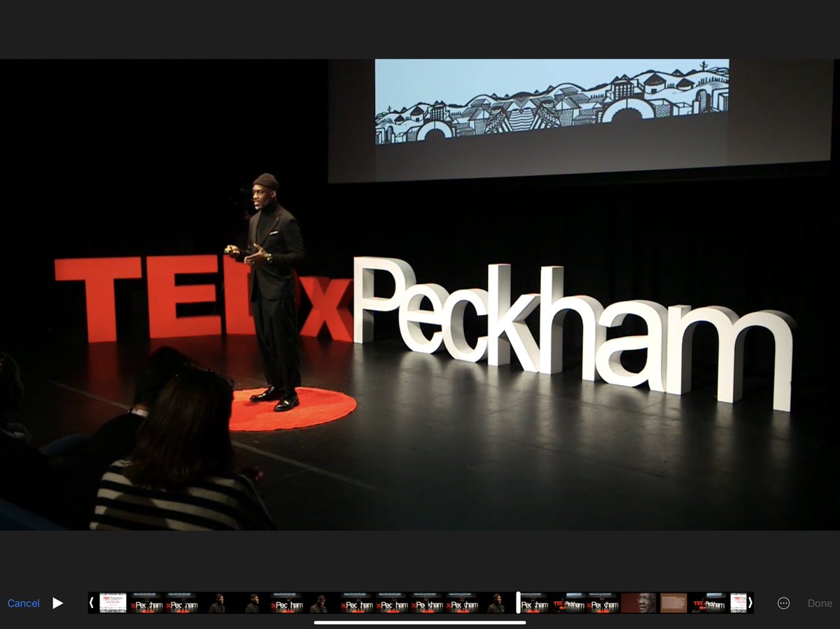Click the TEDxPeckham video preview frame
840x629 pixels.
pos(420,295)
